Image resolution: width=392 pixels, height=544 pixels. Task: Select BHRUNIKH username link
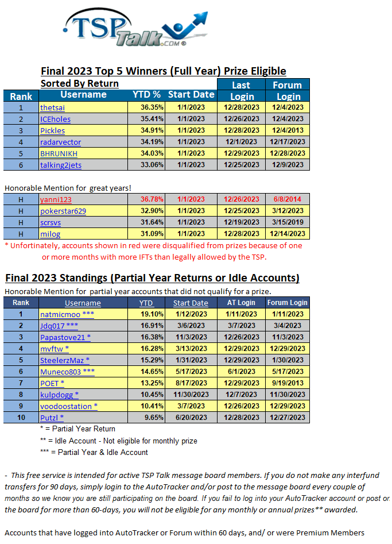[59, 153]
